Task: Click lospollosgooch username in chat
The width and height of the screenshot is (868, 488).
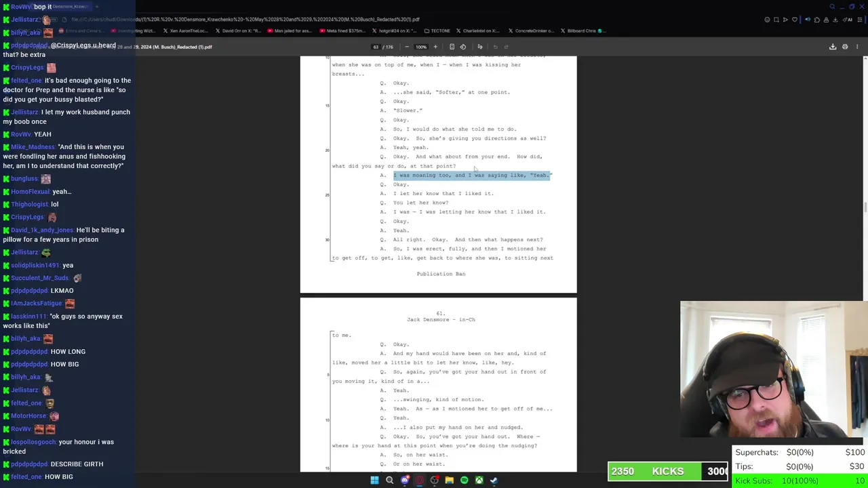Action: (x=33, y=442)
